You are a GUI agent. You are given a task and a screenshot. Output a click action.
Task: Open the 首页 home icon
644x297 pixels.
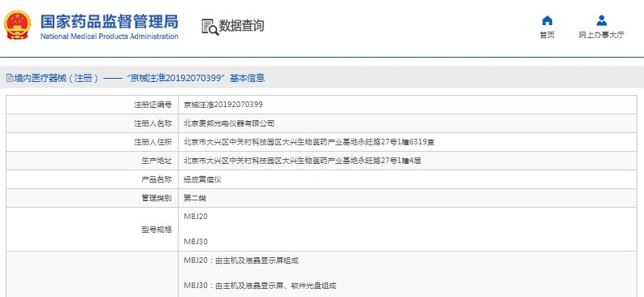click(547, 20)
